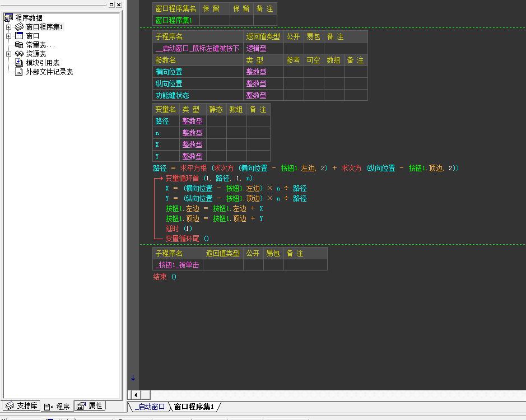Image resolution: width=526 pixels, height=420 pixels.
Task: Click the 纵向位置 parameter name
Action: click(198, 83)
